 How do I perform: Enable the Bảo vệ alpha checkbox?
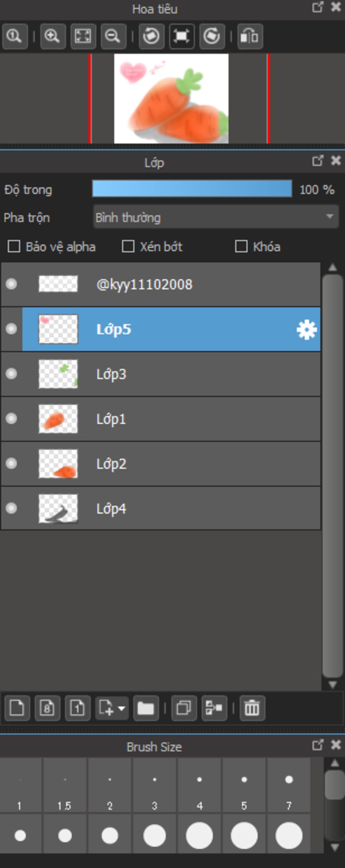pos(14,246)
